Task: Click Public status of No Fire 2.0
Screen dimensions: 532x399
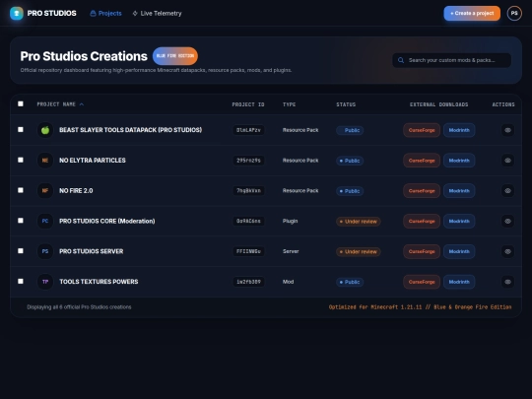Action: [x=350, y=191]
